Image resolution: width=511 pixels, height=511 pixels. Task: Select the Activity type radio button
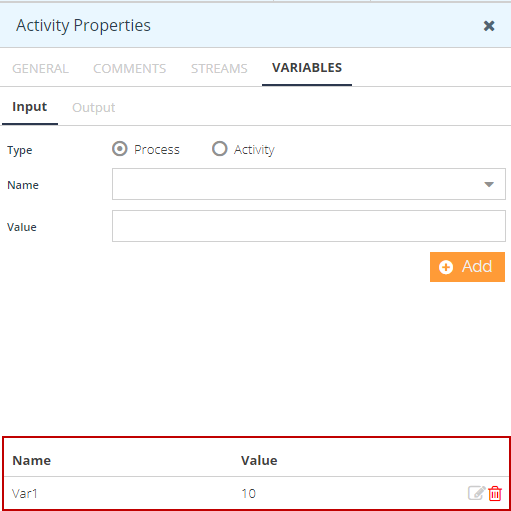(220, 149)
